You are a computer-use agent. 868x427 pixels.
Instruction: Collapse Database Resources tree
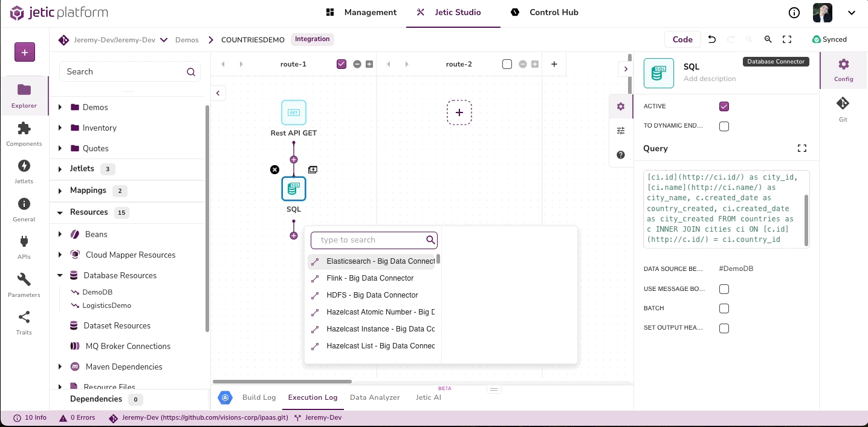tap(60, 275)
